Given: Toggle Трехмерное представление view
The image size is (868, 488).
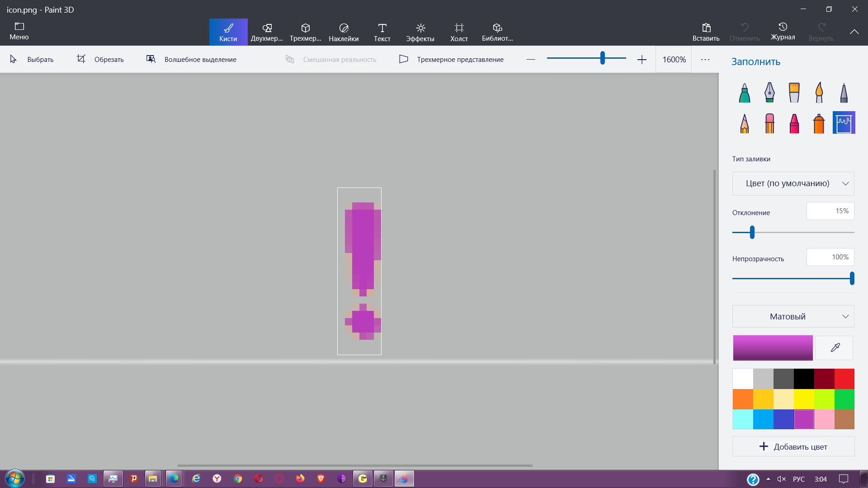Looking at the screenshot, I should pyautogui.click(x=451, y=59).
